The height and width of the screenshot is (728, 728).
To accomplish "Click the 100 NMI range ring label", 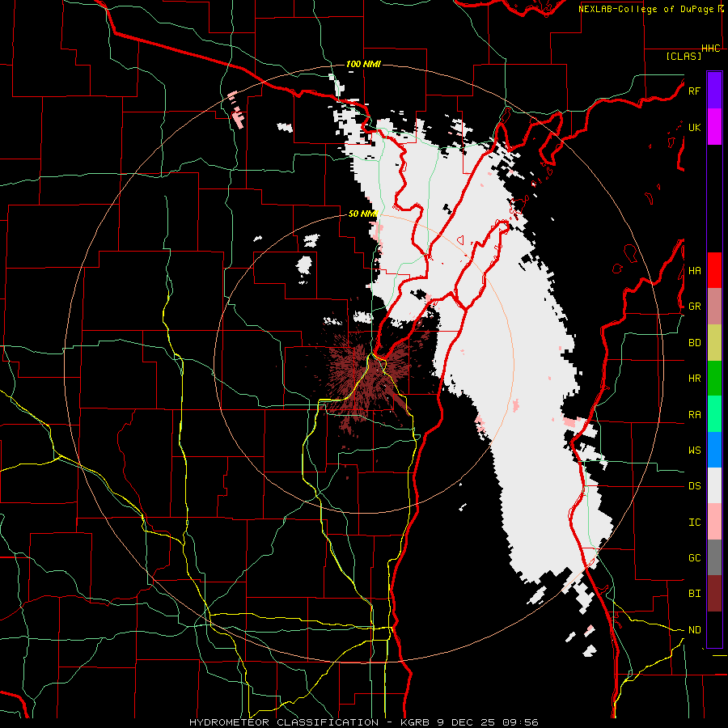I will click(x=363, y=64).
